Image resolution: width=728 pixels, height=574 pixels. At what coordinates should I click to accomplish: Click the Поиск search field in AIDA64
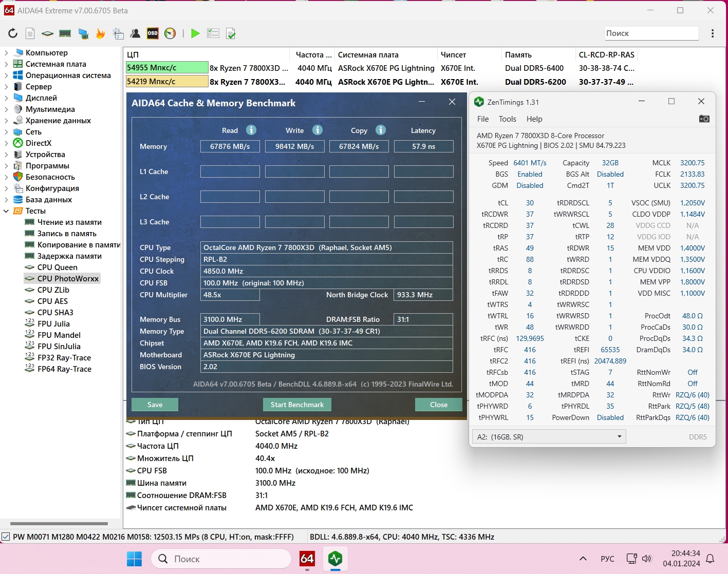pos(651,33)
